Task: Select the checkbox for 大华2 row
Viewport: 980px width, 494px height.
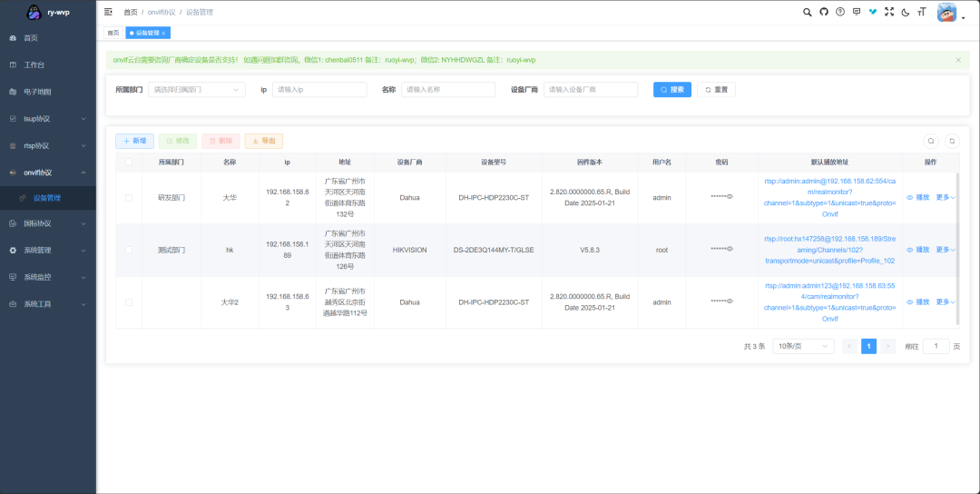Action: point(129,301)
